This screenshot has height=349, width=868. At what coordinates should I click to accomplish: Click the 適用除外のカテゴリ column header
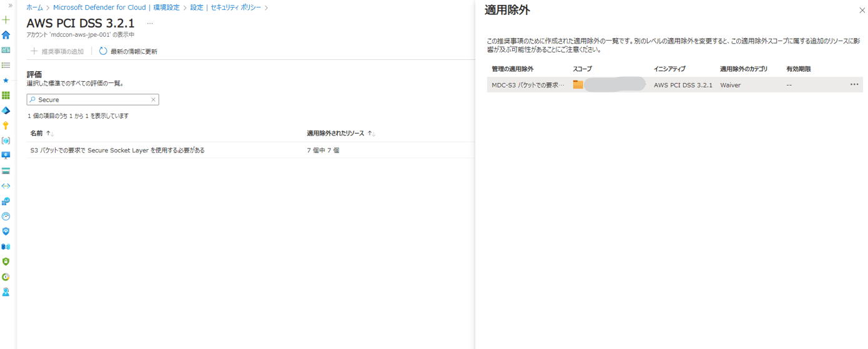pos(744,69)
